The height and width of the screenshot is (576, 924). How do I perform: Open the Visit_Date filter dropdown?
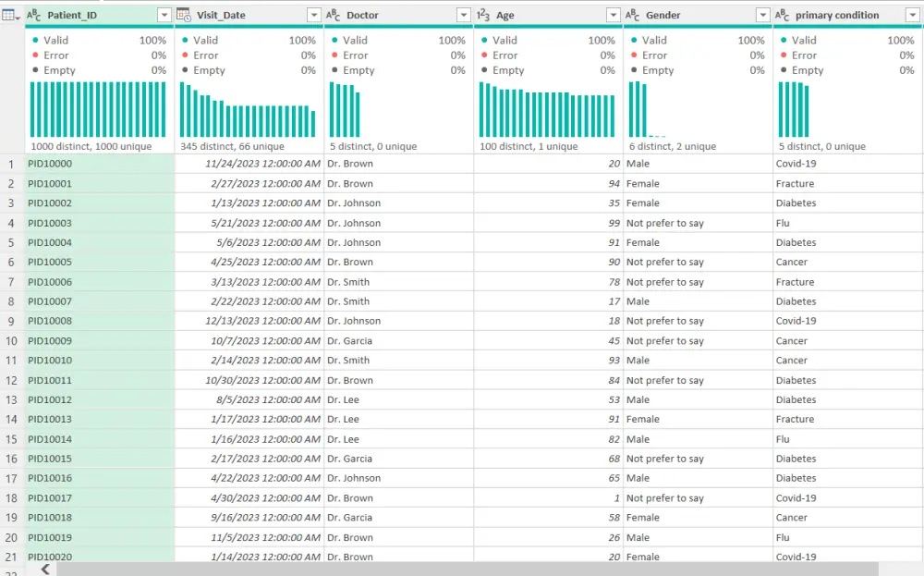314,15
